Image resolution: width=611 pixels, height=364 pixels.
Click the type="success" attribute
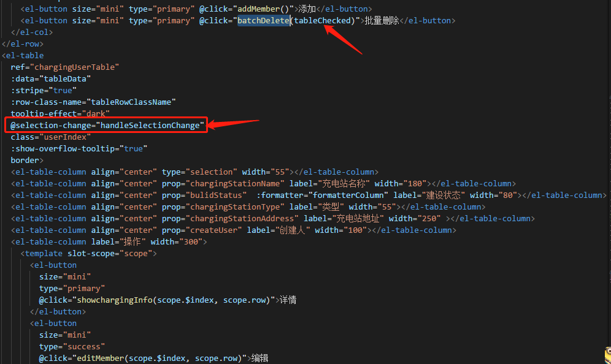tap(72, 347)
